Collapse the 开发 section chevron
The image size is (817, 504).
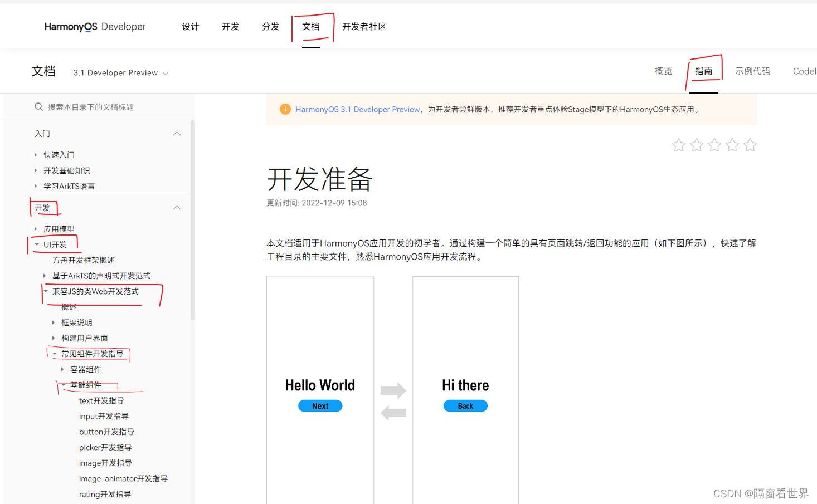pos(177,208)
